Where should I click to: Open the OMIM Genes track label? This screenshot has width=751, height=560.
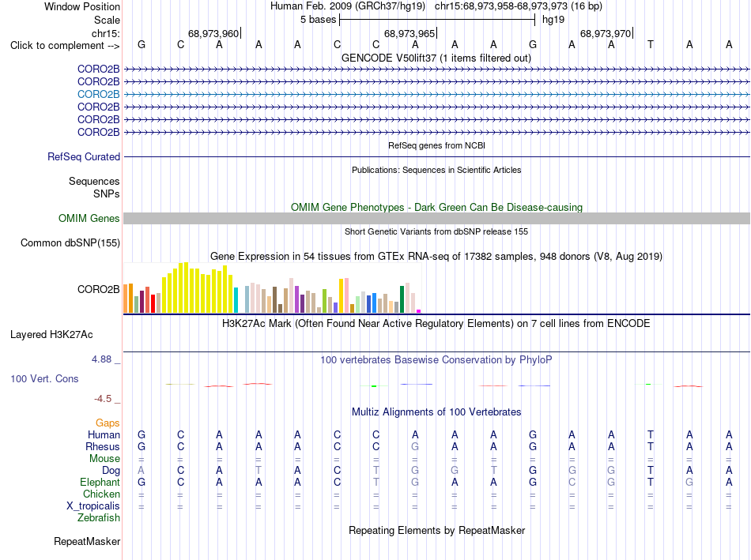pyautogui.click(x=89, y=218)
